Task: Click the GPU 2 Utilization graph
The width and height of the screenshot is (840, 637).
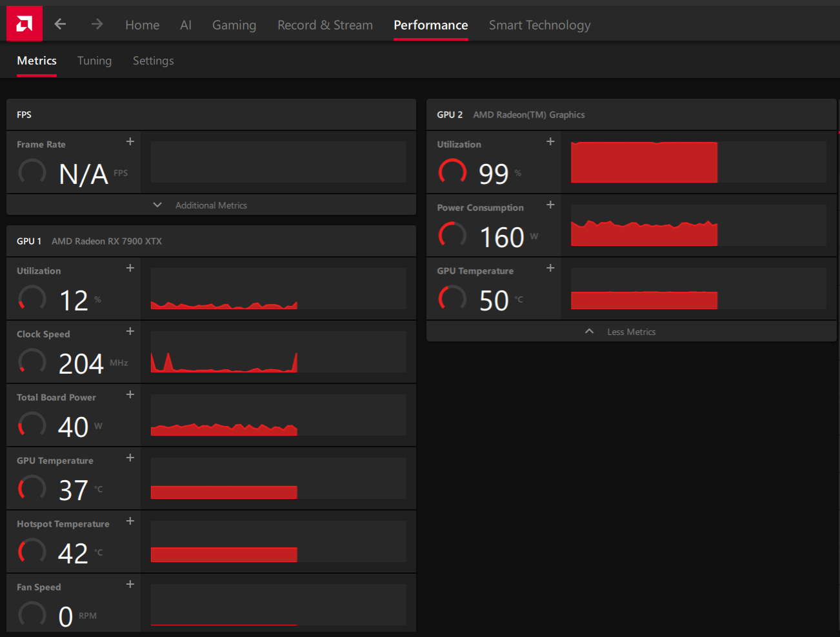Action: click(x=699, y=162)
